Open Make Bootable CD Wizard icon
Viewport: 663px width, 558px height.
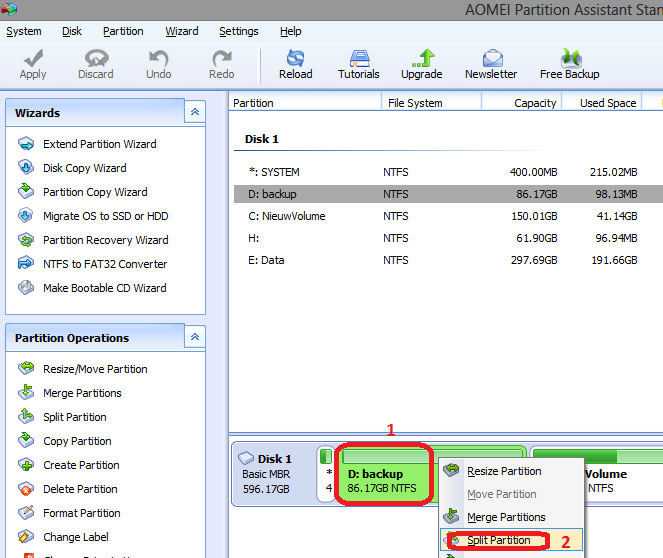[26, 287]
